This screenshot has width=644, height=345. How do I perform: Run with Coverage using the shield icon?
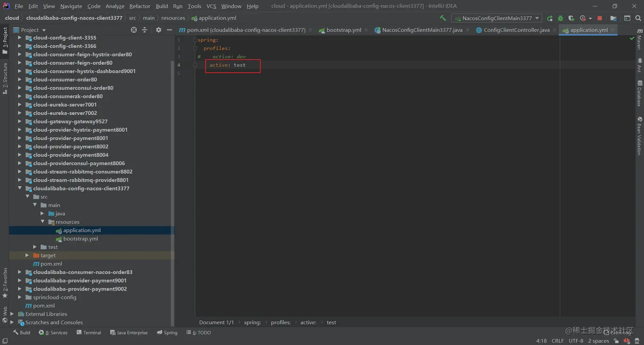(x=571, y=18)
